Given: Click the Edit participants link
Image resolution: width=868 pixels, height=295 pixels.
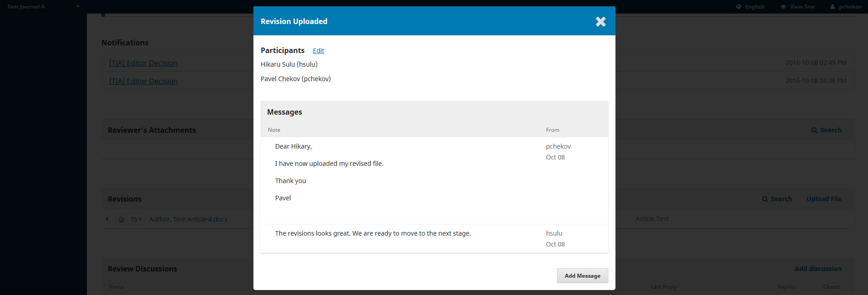Looking at the screenshot, I should pyautogui.click(x=318, y=51).
